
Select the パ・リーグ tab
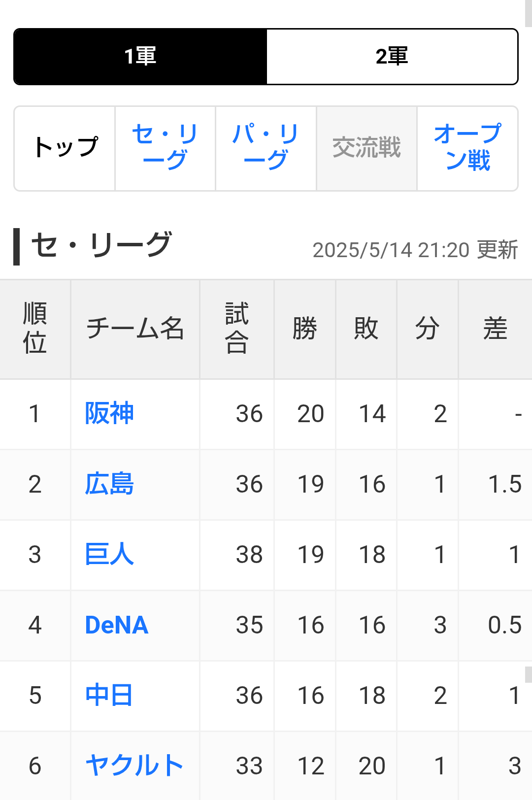[x=266, y=148]
